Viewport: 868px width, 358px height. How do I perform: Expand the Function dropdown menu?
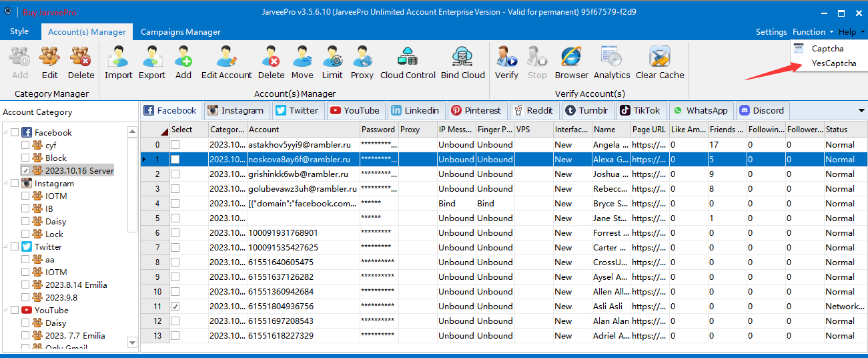tap(813, 31)
